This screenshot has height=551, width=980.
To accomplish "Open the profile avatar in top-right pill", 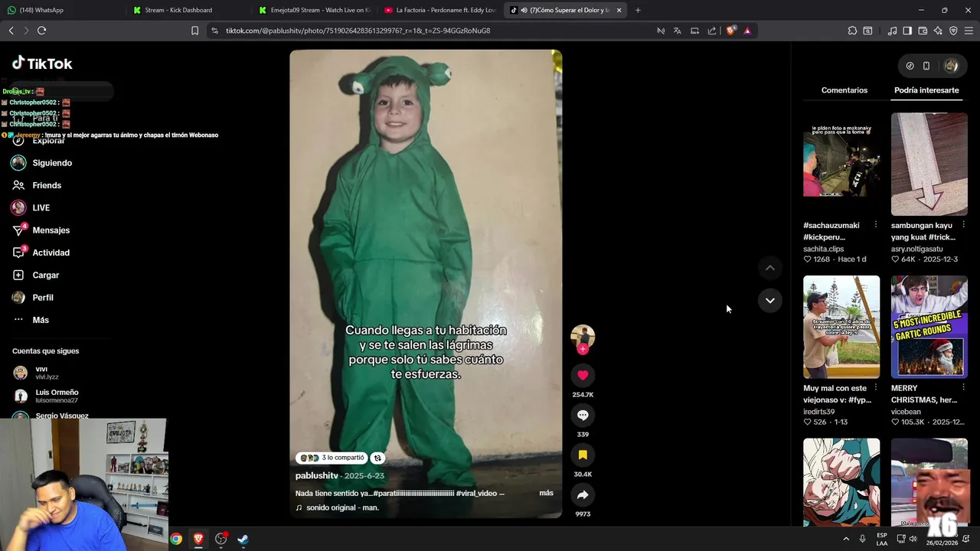I will 951,66.
